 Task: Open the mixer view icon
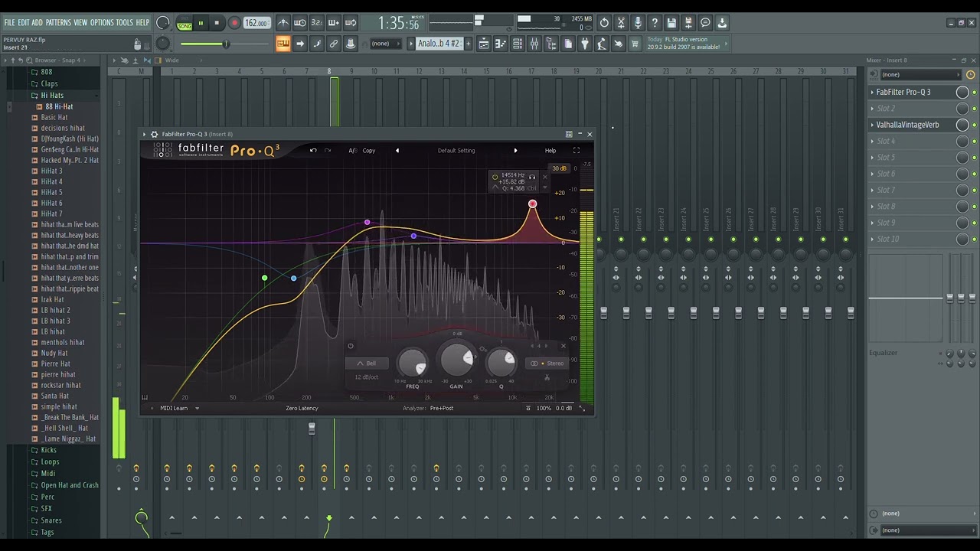534,44
